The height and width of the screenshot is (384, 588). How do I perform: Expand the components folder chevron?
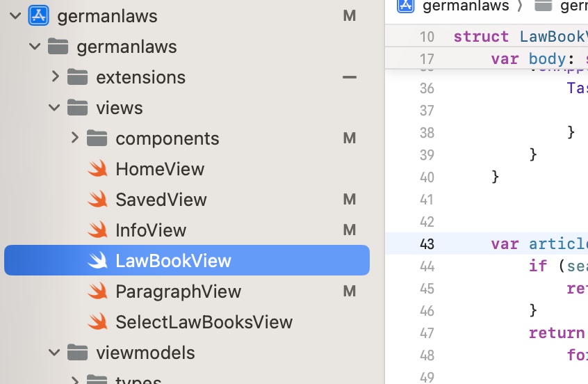[74, 138]
